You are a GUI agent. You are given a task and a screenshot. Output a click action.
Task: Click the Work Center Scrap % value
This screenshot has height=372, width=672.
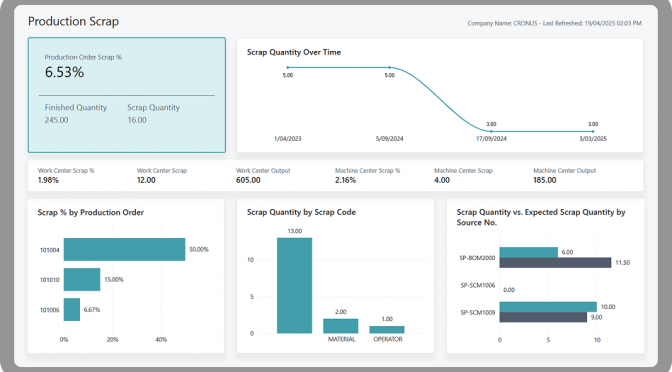click(48, 180)
